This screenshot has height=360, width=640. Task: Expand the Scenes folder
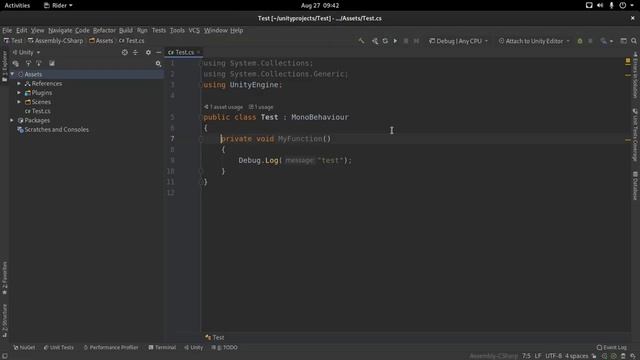19,102
